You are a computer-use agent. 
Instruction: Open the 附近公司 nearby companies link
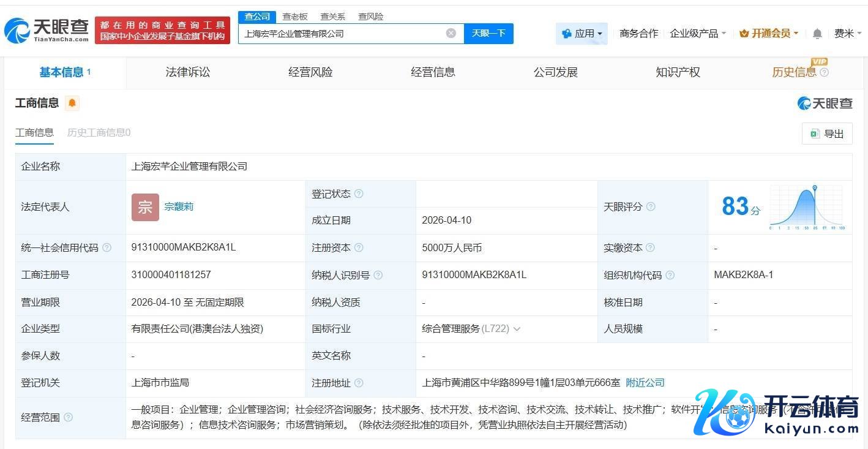[x=645, y=383]
